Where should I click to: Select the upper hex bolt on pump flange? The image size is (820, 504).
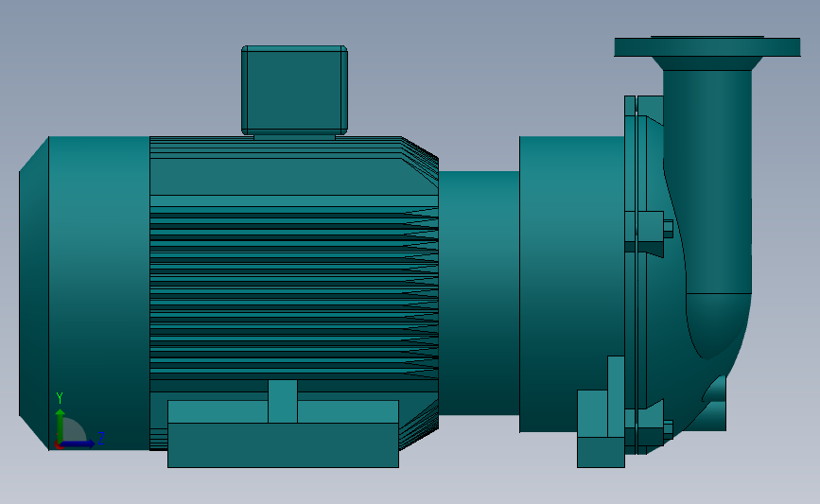click(669, 229)
